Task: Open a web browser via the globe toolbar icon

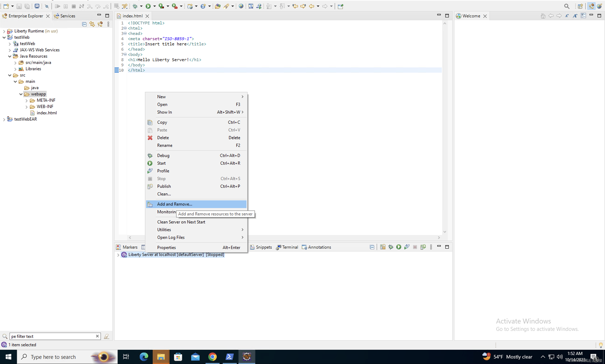Action: 241,6
